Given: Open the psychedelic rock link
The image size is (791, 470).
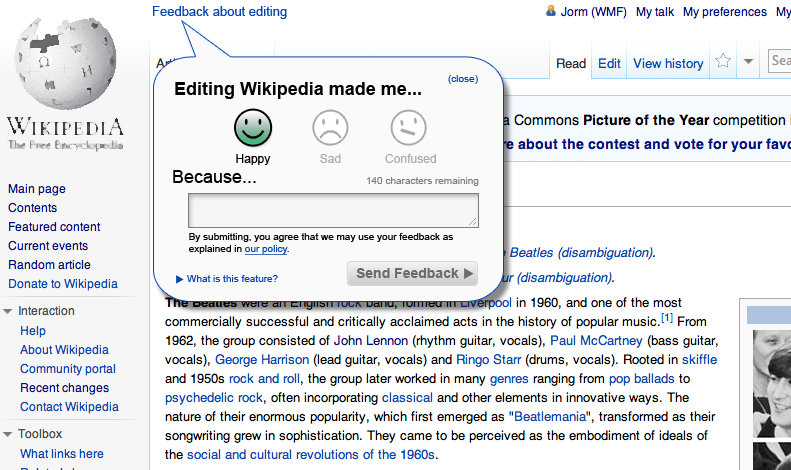Looking at the screenshot, I should pos(214,398).
